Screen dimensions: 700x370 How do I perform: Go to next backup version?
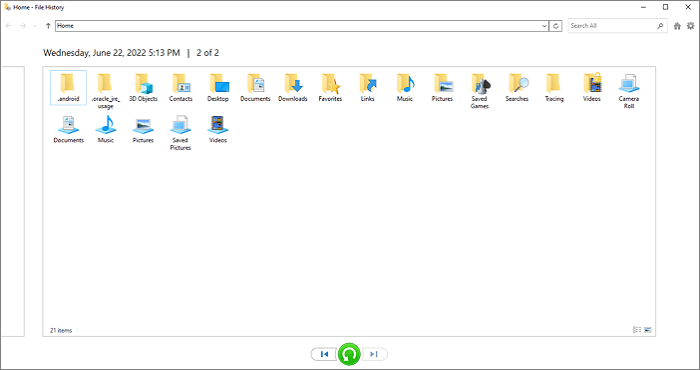[374, 354]
